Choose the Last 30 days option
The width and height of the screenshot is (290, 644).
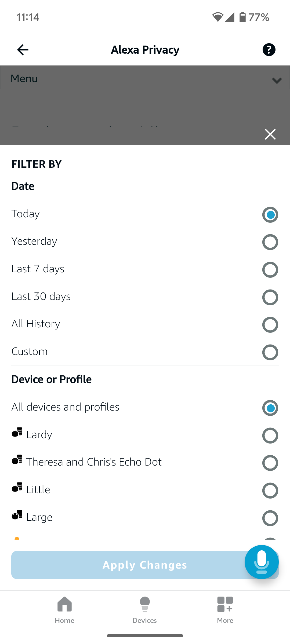[x=270, y=297]
